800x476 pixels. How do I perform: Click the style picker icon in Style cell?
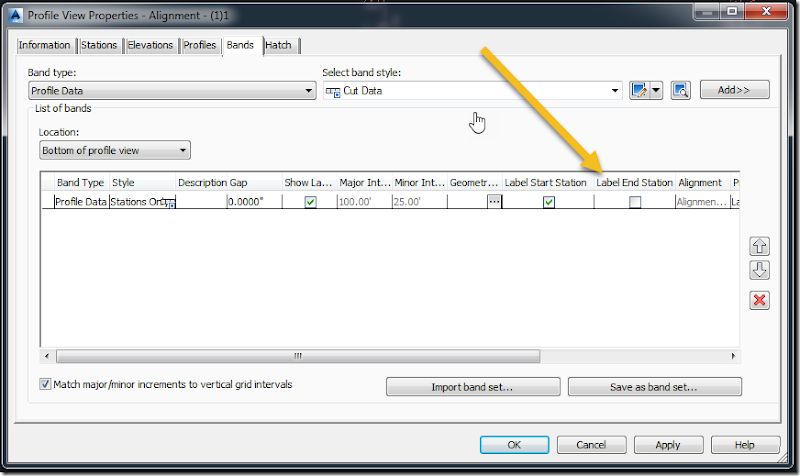click(169, 203)
